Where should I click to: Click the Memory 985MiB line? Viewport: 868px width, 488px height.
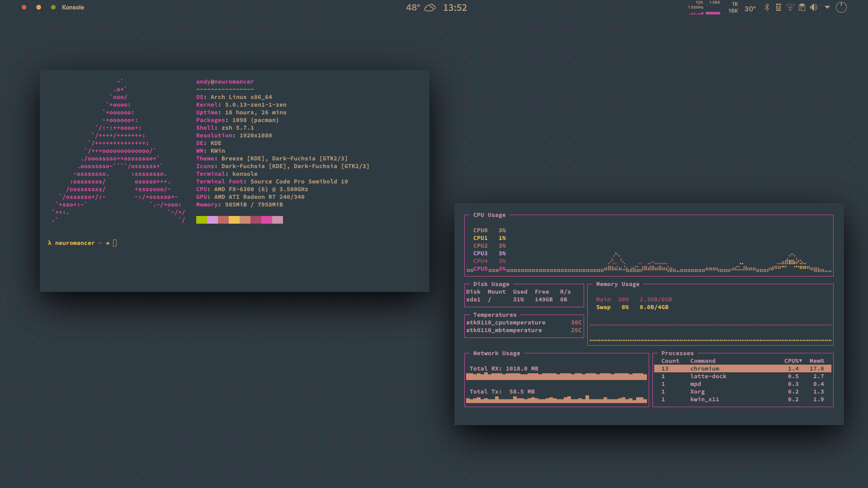tap(239, 205)
